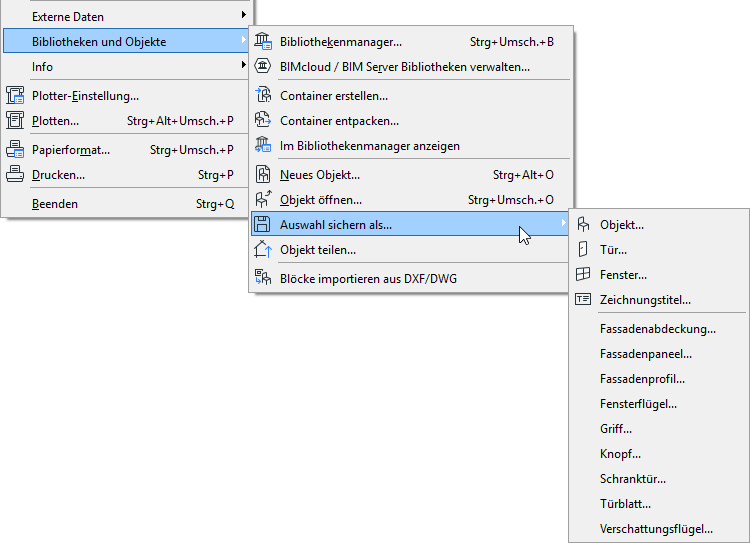This screenshot has width=750, height=543.
Task: Click the Container entpacken icon
Action: (x=263, y=121)
